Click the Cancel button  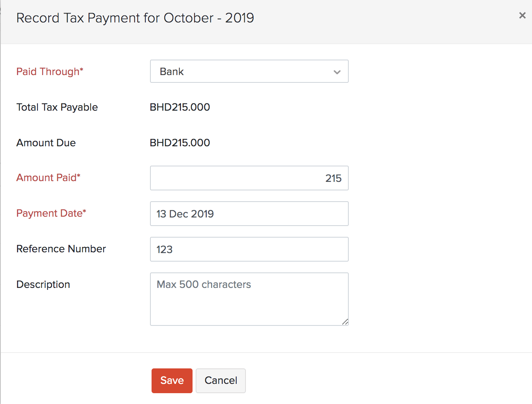220,380
